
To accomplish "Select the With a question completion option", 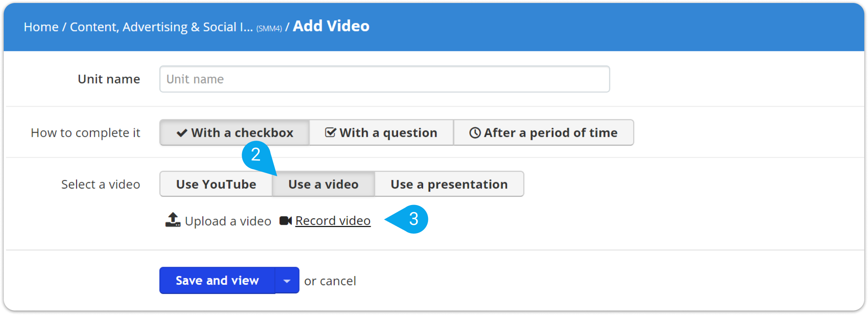I will (381, 132).
